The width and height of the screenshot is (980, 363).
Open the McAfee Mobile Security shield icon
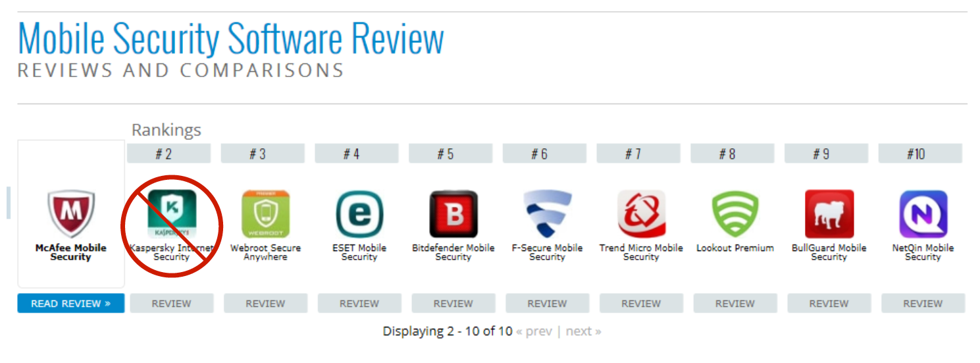pos(71,214)
